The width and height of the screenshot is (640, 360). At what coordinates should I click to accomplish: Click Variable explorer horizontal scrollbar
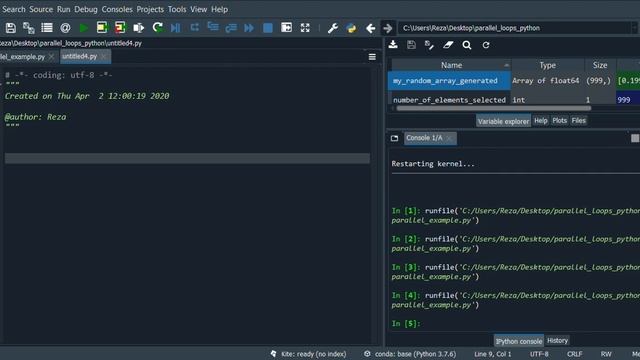pyautogui.click(x=493, y=109)
